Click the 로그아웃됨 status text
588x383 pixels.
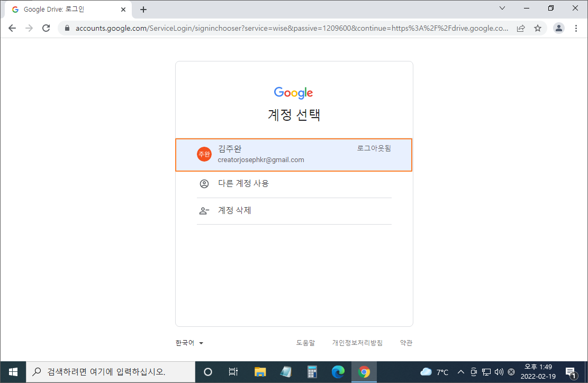[x=374, y=148]
